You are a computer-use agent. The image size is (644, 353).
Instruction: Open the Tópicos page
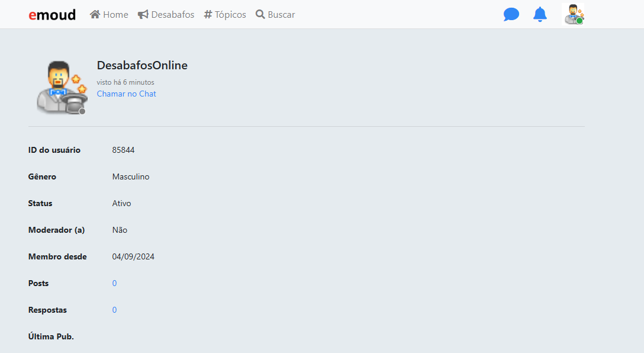pyautogui.click(x=225, y=14)
